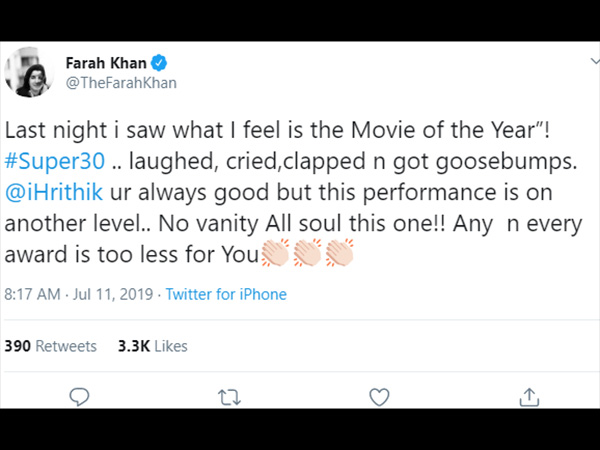Like the tweet with the heart icon
This screenshot has height=450, width=600.
[x=379, y=397]
